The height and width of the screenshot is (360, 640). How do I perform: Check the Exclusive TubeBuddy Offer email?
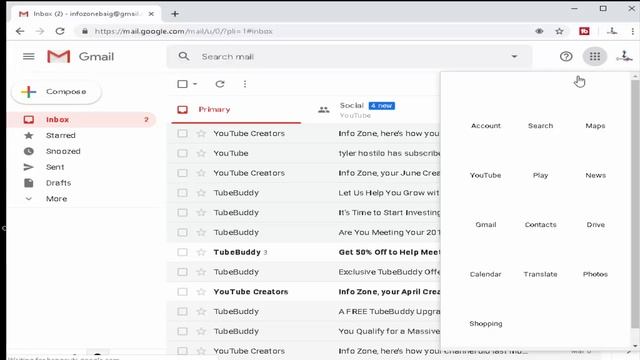click(182, 272)
